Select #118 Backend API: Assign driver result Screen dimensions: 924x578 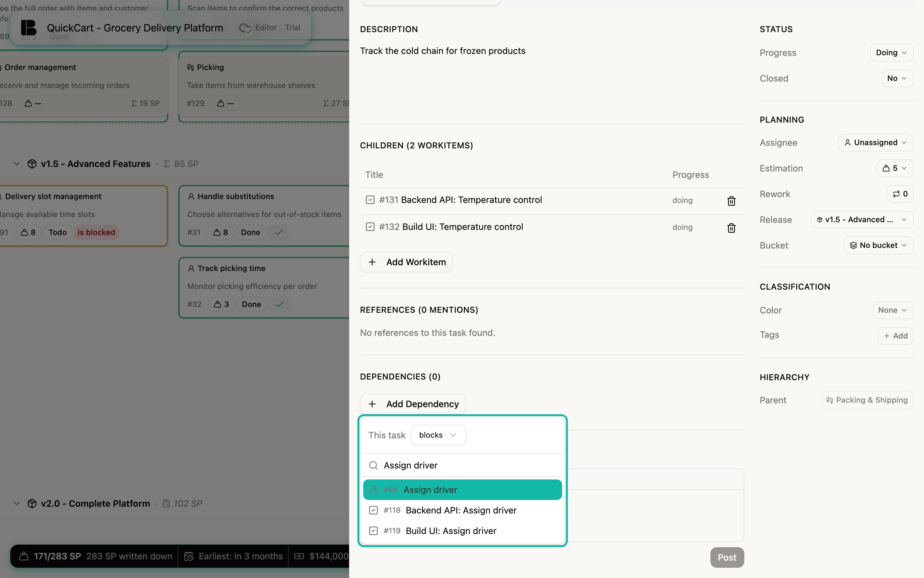point(462,510)
